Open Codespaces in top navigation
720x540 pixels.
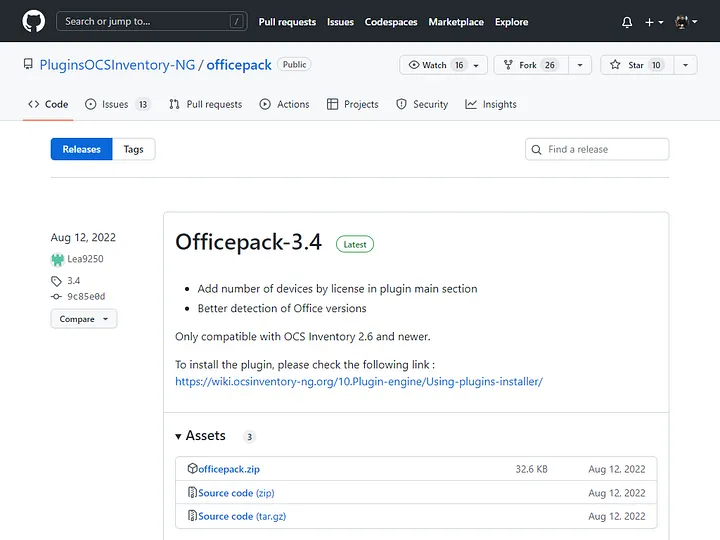(391, 22)
